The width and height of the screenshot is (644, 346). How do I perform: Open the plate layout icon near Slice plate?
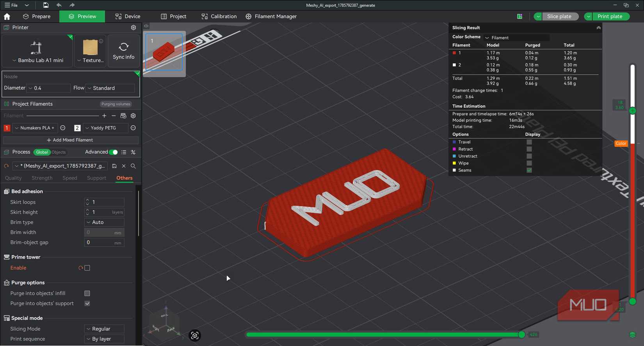(519, 16)
